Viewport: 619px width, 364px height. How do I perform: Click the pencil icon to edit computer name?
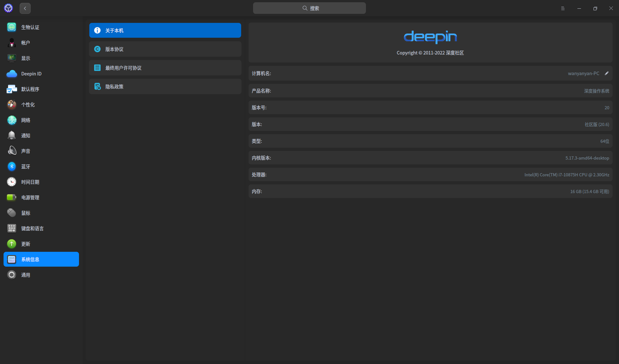pos(606,74)
